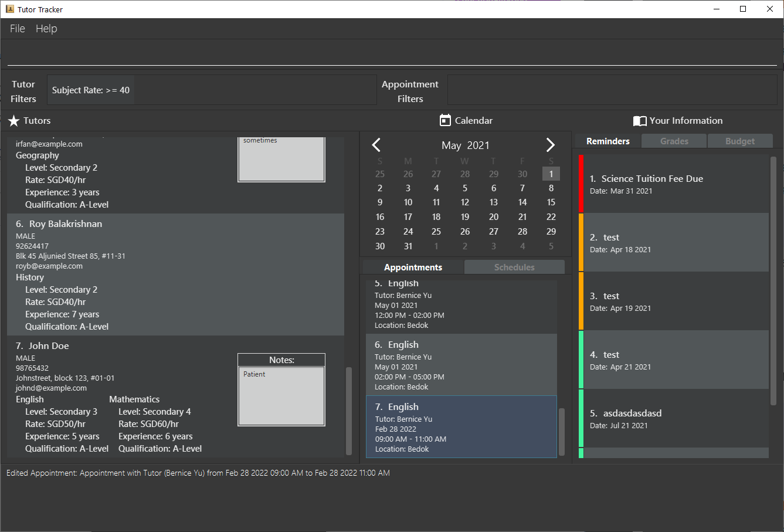Click the notes box containing sometimes
Screen dimensions: 784x532
281,159
